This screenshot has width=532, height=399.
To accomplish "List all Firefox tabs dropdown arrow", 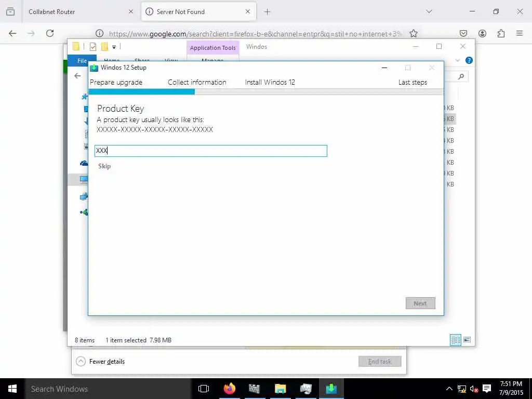I will (x=429, y=11).
